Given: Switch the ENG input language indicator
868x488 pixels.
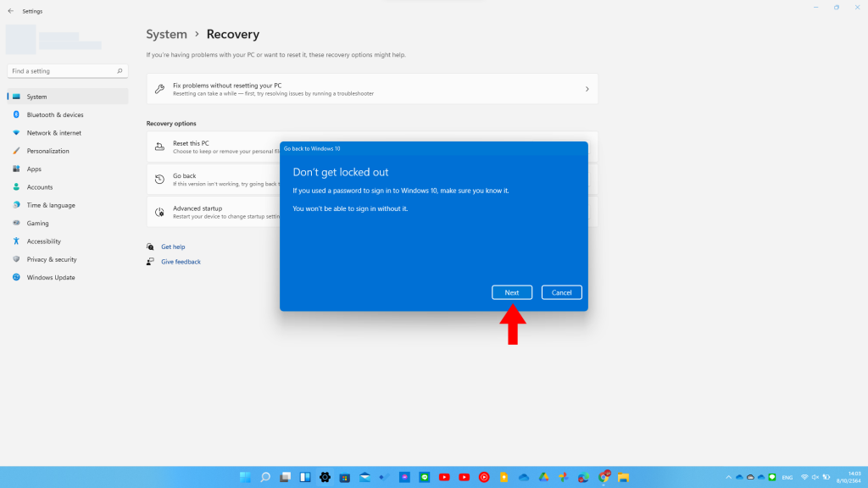Looking at the screenshot, I should coord(787,478).
